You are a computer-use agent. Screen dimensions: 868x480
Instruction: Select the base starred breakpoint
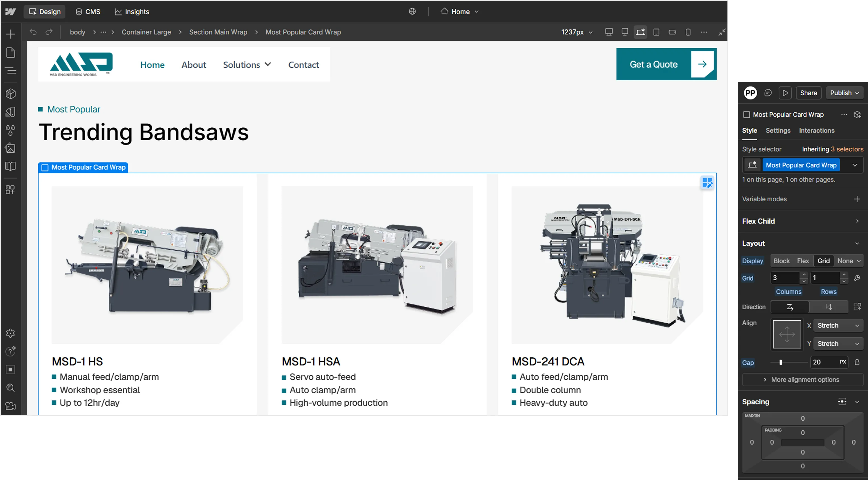coord(641,32)
